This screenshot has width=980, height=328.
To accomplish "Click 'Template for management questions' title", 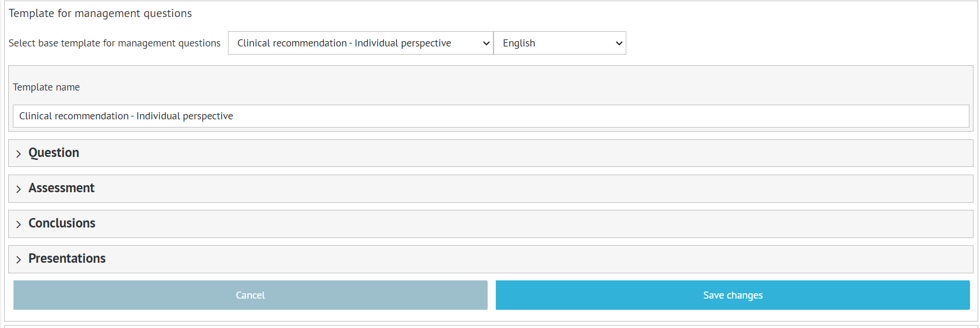I will [x=100, y=13].
